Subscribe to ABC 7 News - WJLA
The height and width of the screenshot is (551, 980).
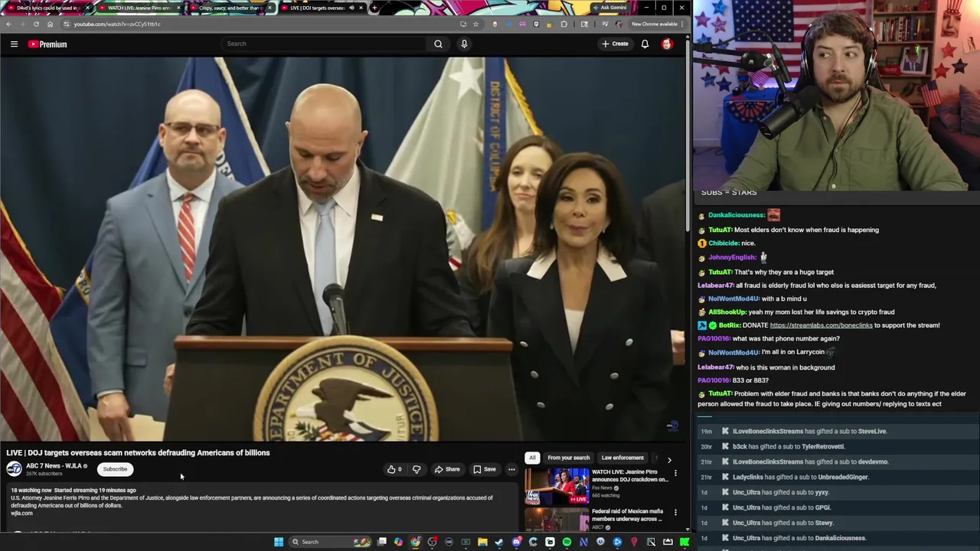click(115, 469)
